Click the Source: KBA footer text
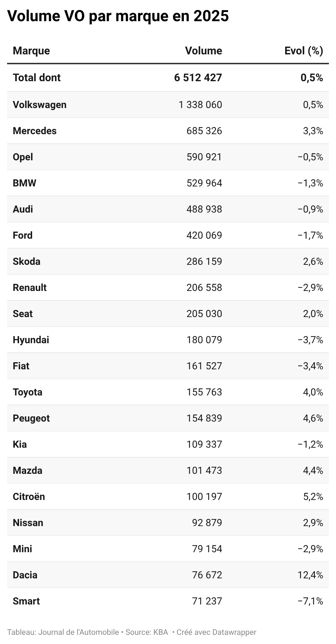The image size is (336, 644). pos(147,632)
